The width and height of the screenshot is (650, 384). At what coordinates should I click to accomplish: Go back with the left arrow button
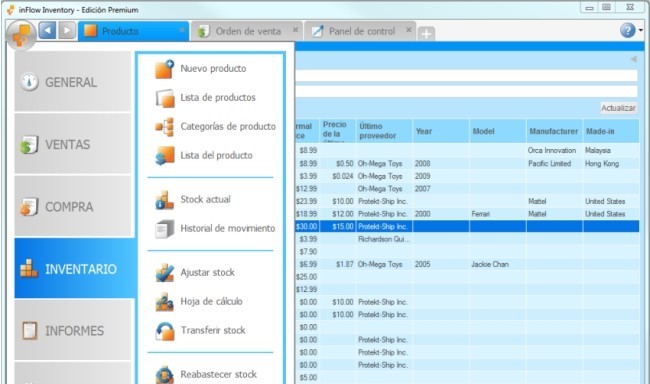coord(47,31)
